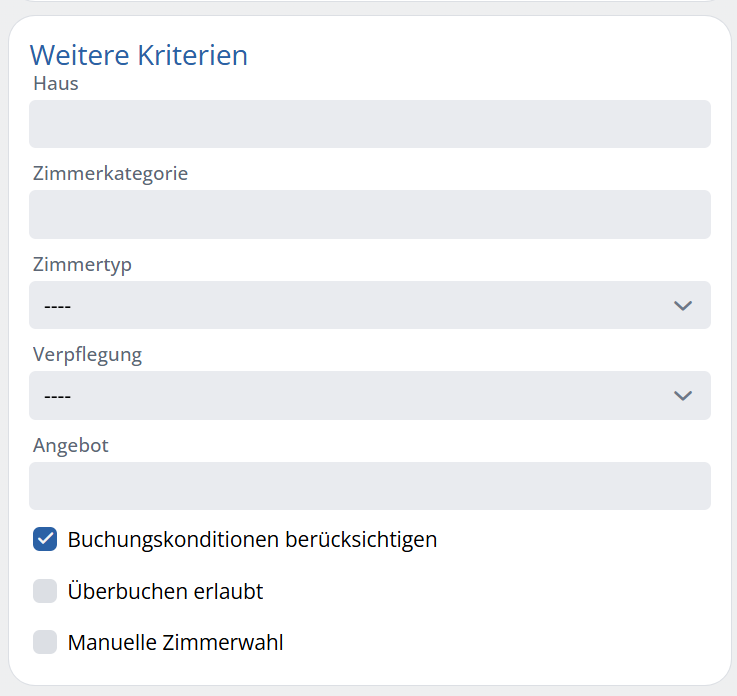Click the Überbuchen erlaubt label text
The image size is (737, 696).
[165, 590]
